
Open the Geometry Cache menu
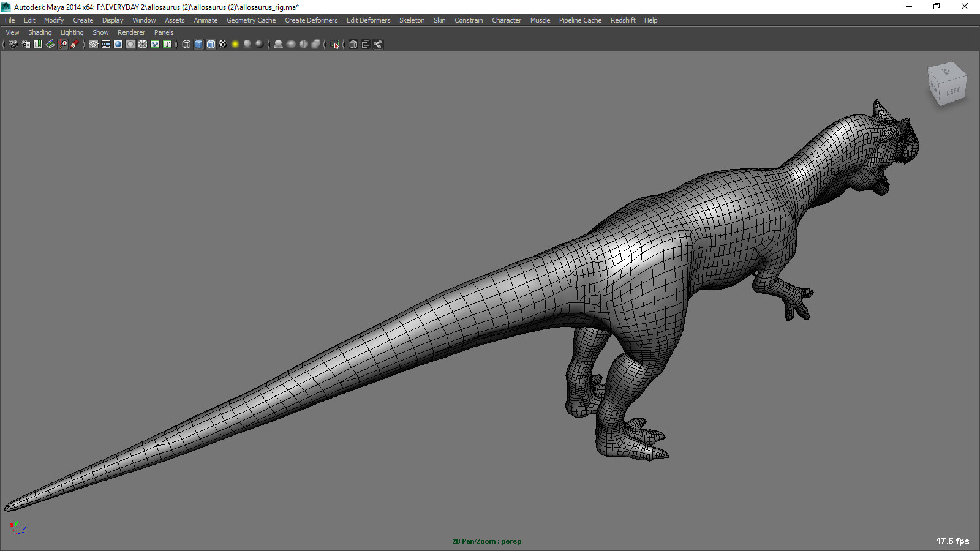coord(251,20)
